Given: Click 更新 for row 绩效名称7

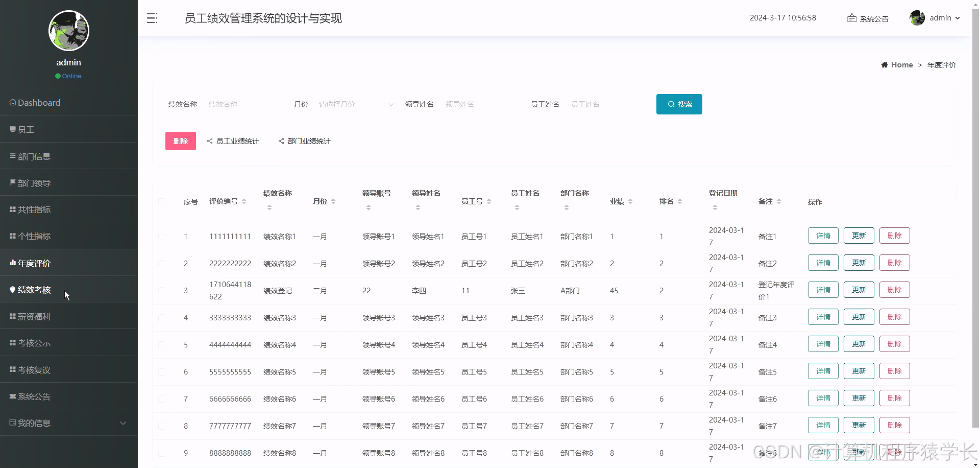Looking at the screenshot, I should coord(859,425).
